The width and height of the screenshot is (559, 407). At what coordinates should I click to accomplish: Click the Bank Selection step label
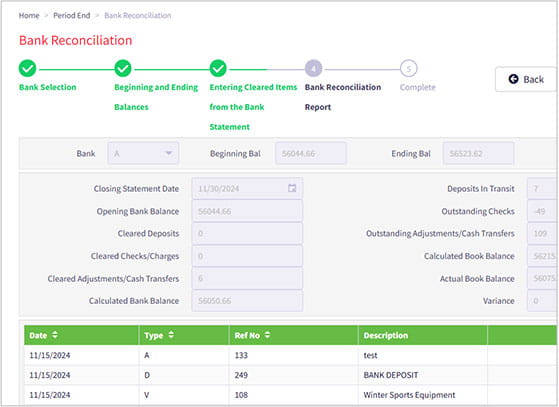[x=47, y=87]
